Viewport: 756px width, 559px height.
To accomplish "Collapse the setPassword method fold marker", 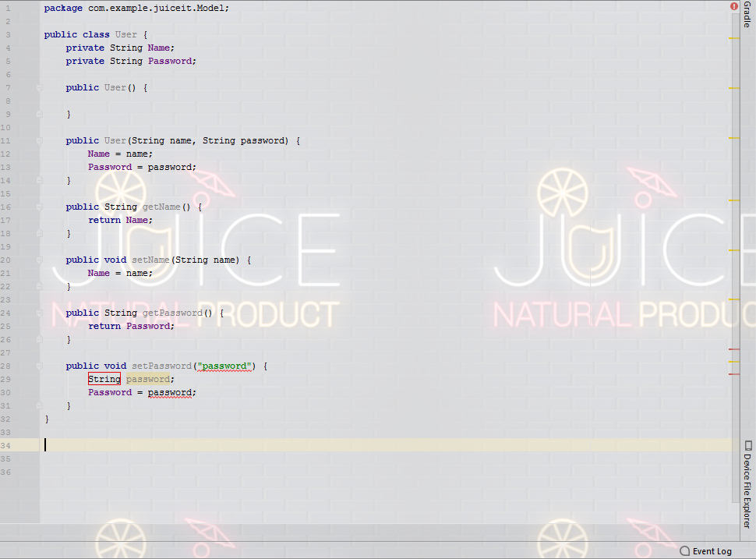I will click(x=40, y=366).
